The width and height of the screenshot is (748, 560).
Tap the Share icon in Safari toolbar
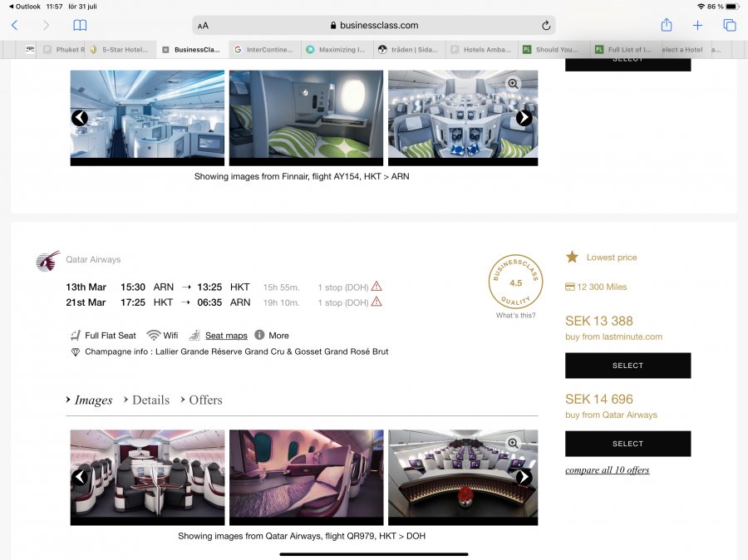coord(667,25)
